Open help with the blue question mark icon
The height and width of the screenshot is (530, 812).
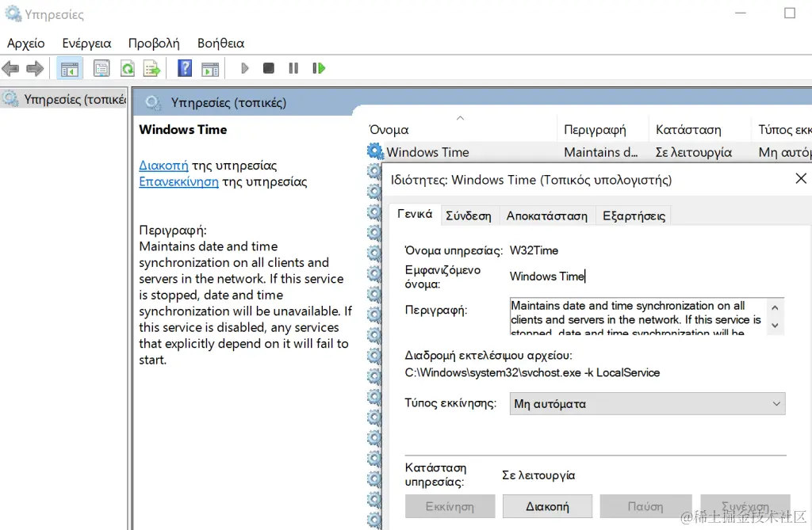coord(185,68)
